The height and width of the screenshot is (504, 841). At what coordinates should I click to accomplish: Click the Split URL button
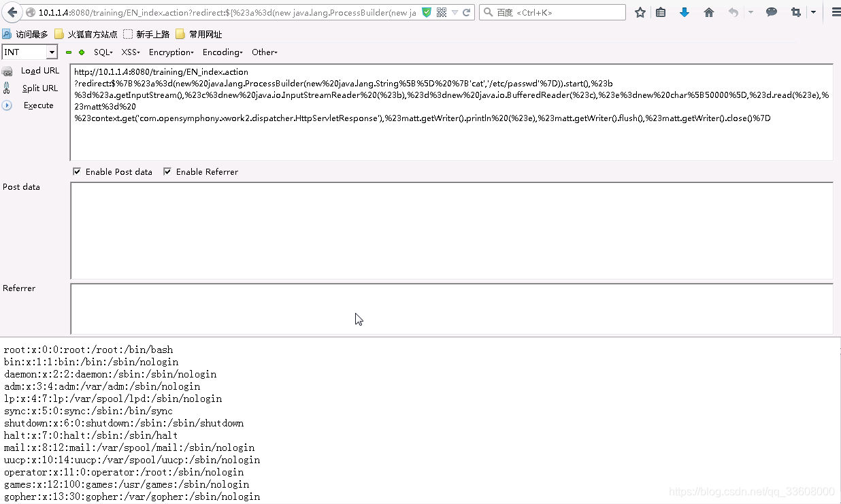pos(40,88)
